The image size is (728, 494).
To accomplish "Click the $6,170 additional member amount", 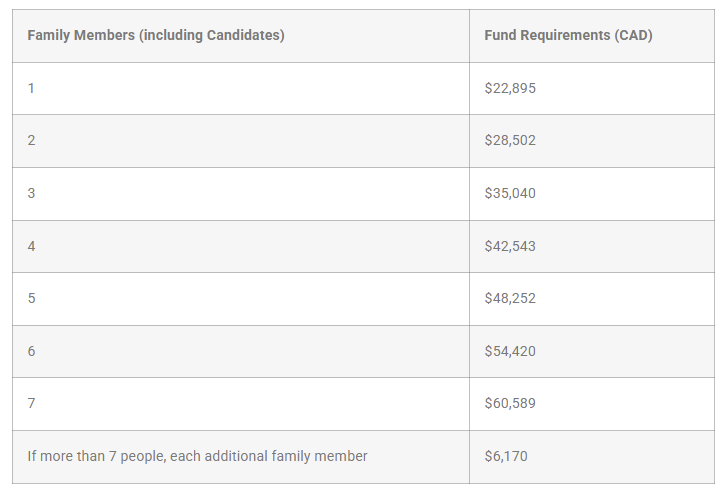I will (506, 456).
